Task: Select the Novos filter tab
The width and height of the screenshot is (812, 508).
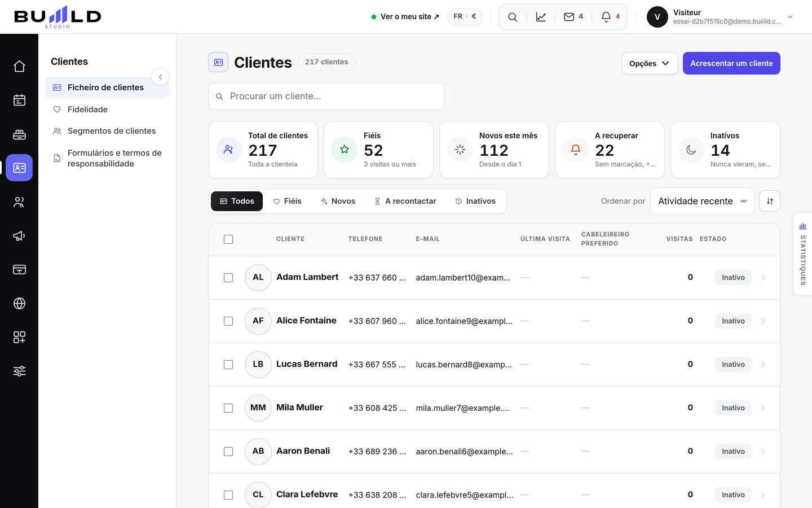Action: (x=338, y=201)
